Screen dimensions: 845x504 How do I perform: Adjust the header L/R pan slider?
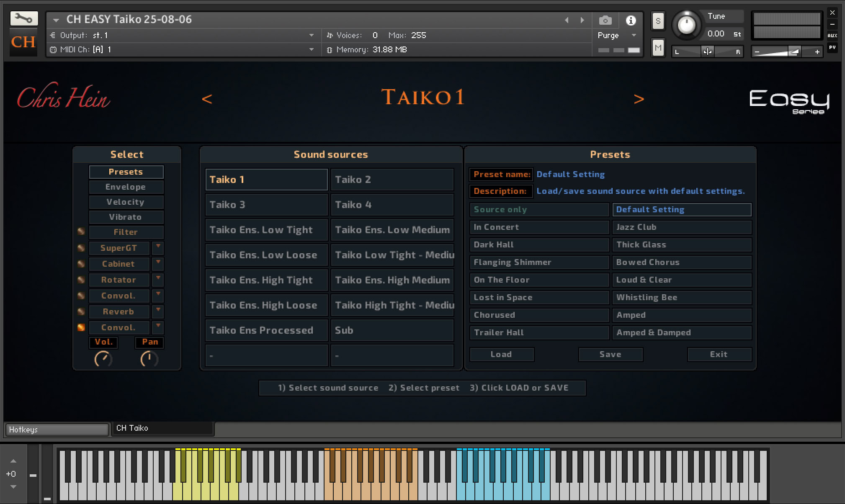coord(707,51)
